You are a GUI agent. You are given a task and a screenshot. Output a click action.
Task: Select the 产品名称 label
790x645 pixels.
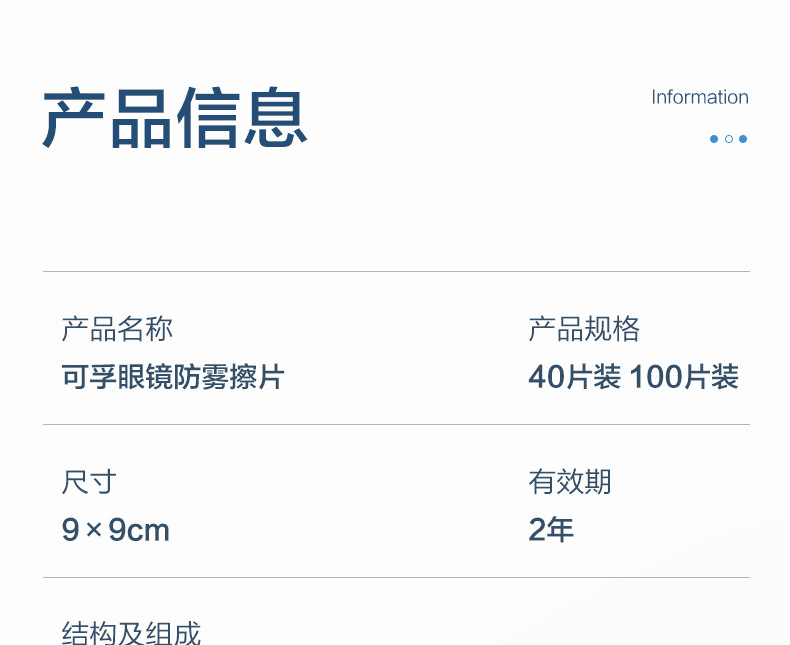117,329
